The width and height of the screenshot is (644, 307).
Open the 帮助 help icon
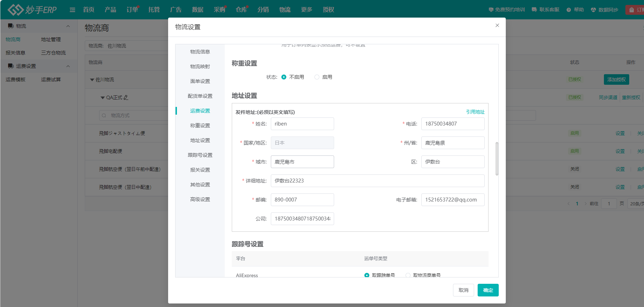tap(568, 10)
